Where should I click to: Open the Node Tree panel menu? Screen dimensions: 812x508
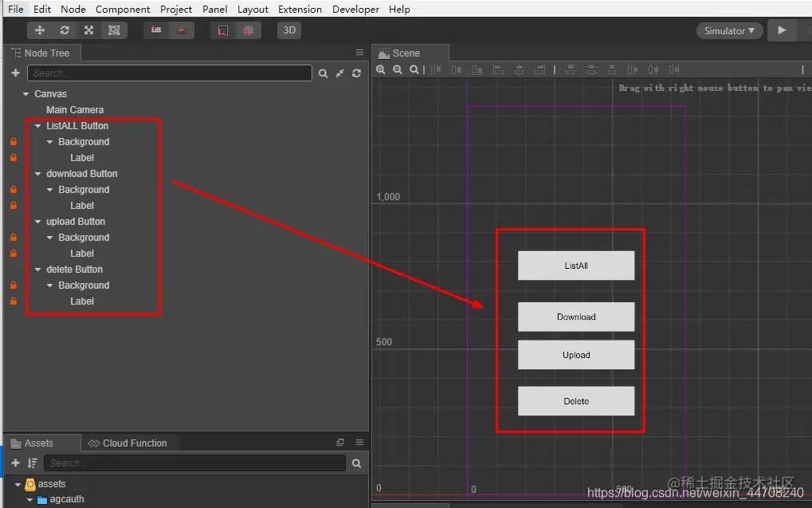[359, 53]
